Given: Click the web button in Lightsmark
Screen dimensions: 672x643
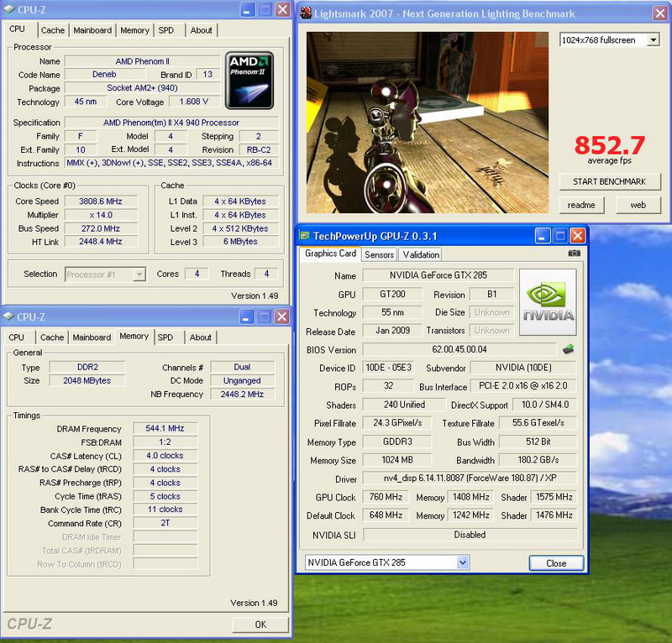Looking at the screenshot, I should click(x=638, y=205).
